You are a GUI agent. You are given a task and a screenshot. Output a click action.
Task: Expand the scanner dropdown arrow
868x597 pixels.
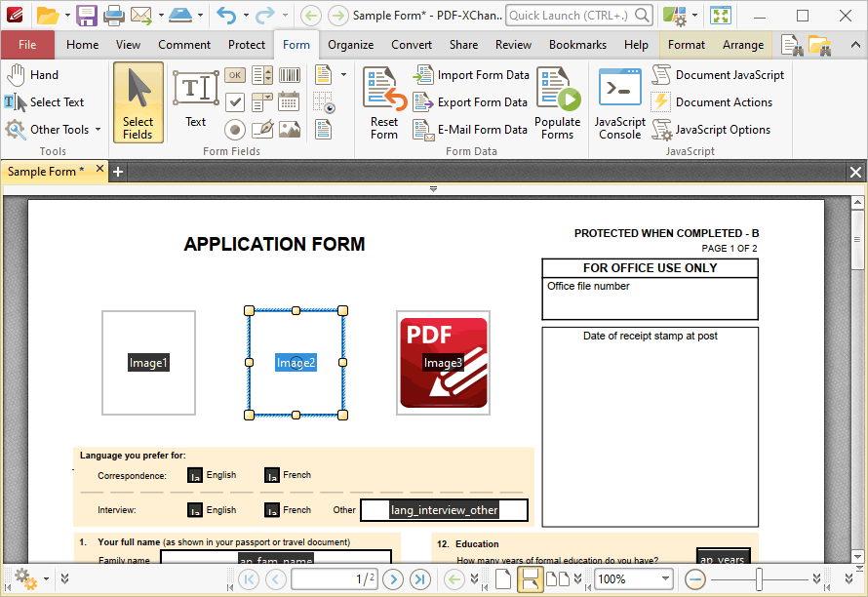click(200, 15)
